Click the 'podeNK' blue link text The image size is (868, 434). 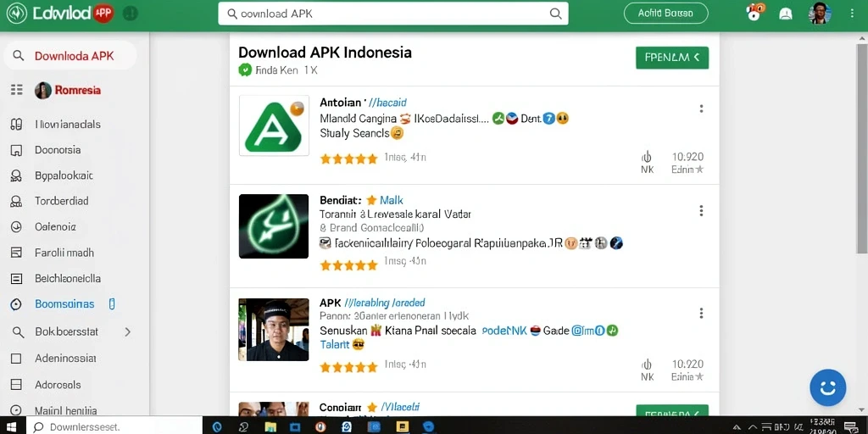point(504,331)
